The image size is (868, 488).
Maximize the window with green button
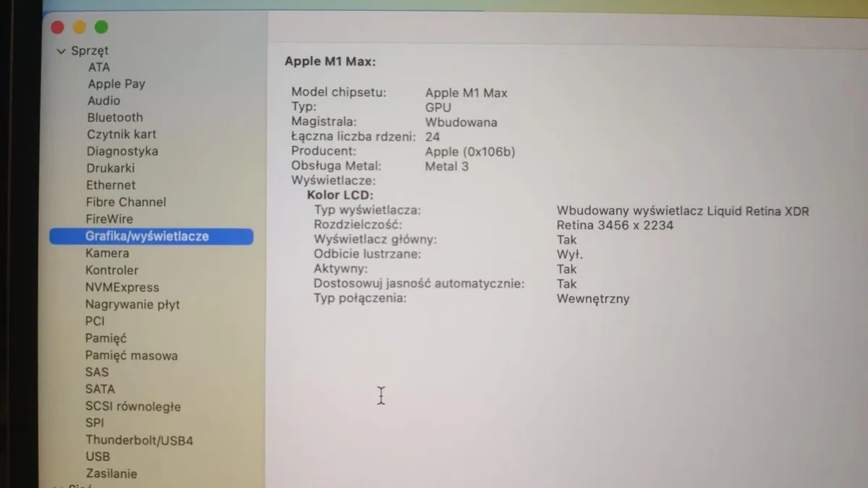pos(101,27)
